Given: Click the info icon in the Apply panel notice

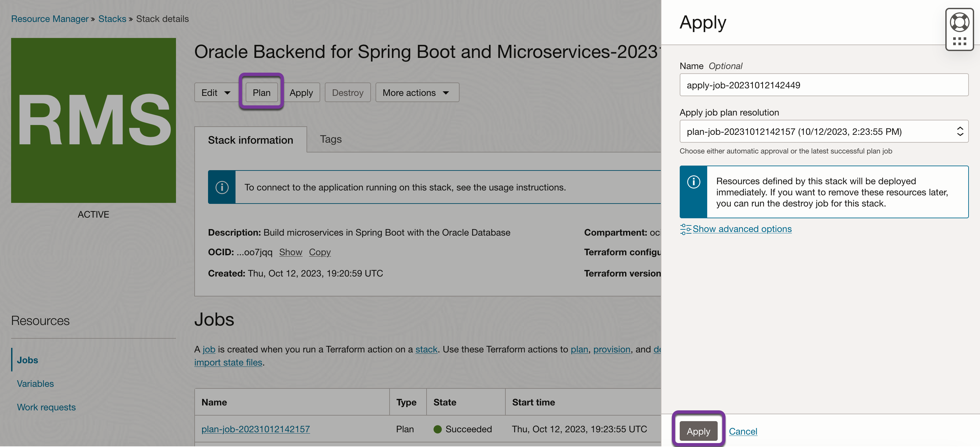Looking at the screenshot, I should tap(693, 182).
